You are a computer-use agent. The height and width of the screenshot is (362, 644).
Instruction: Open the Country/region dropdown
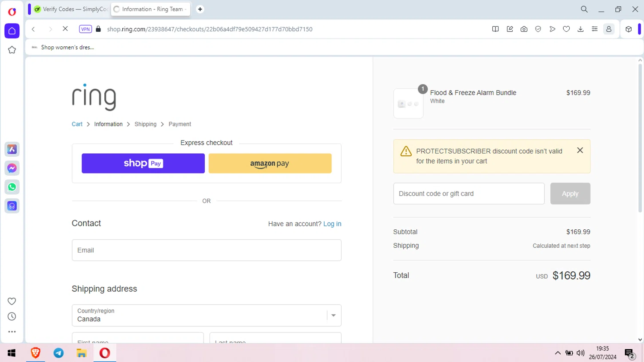(x=207, y=316)
